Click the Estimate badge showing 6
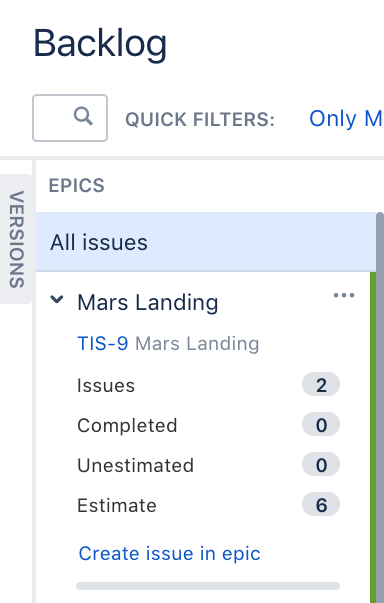Viewport: 384px width, 603px height. (x=321, y=505)
